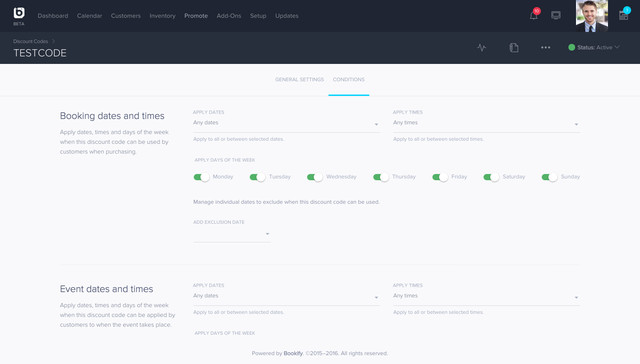Open Booking Apply Dates dropdown

pyautogui.click(x=287, y=123)
